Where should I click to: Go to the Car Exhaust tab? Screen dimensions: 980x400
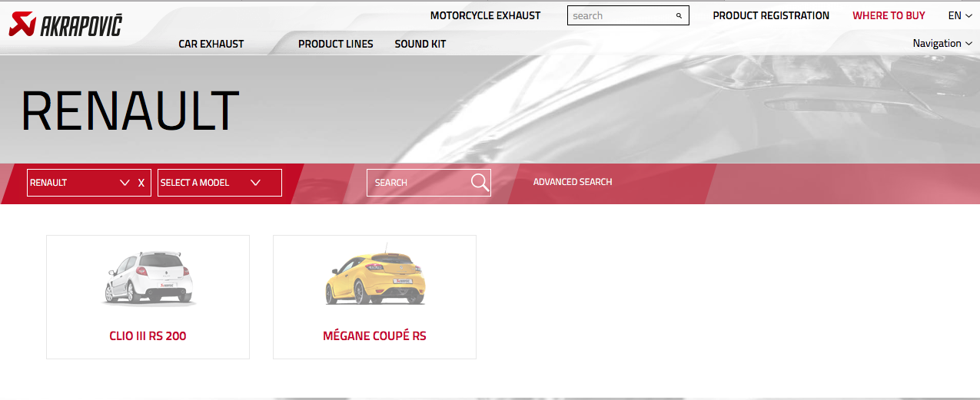pos(211,44)
